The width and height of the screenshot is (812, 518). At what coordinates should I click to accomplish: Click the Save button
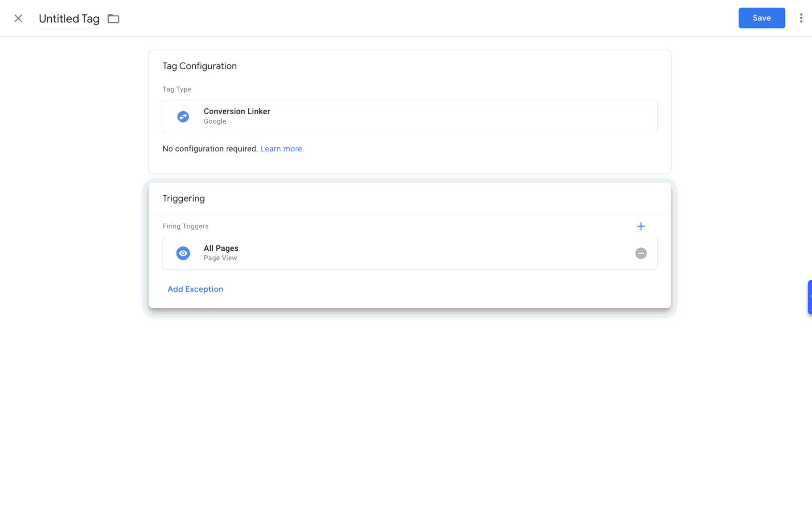tap(761, 18)
